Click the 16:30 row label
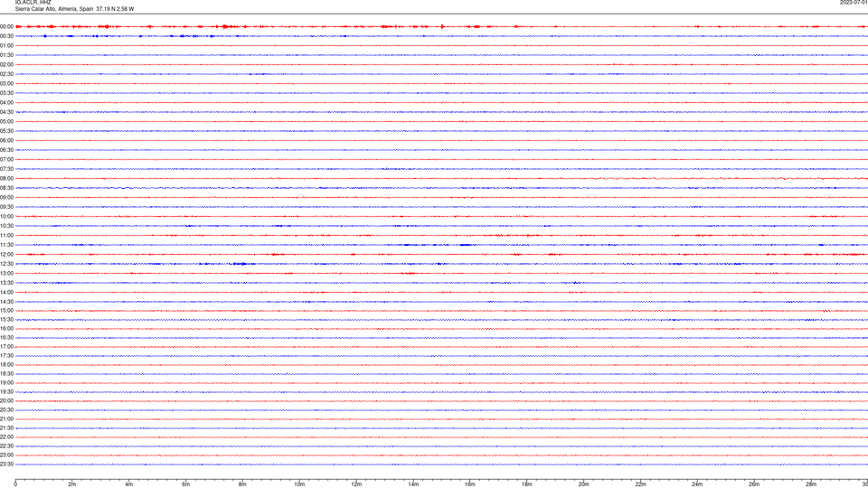The height and width of the screenshot is (488, 868). tap(6, 337)
